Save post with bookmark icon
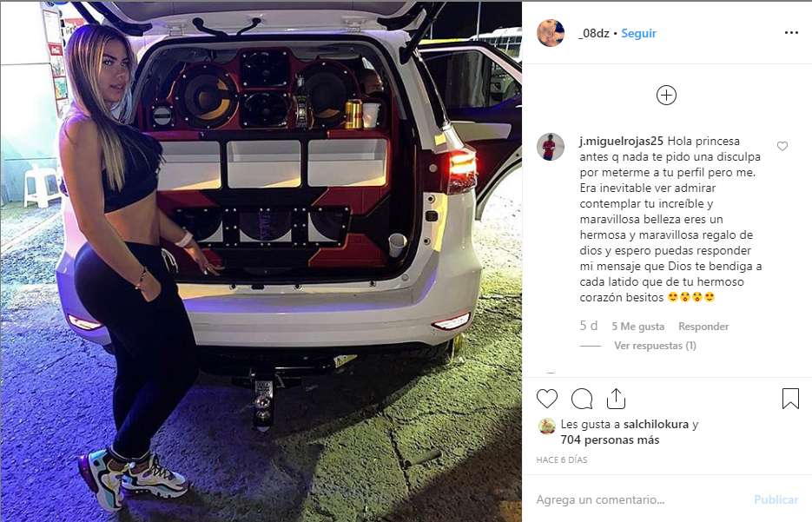Image resolution: width=812 pixels, height=522 pixels. pyautogui.click(x=790, y=399)
